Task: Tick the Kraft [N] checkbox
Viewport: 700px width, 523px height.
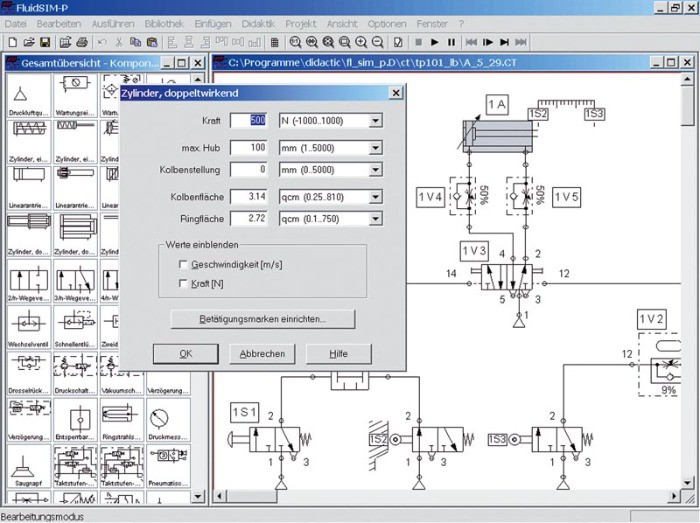Action: coord(182,284)
